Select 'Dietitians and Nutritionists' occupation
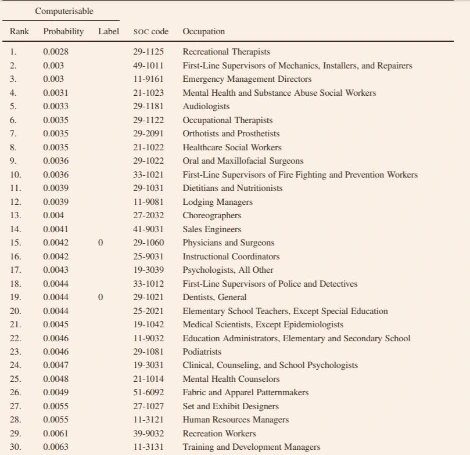This screenshot has width=470, height=455. coord(232,188)
